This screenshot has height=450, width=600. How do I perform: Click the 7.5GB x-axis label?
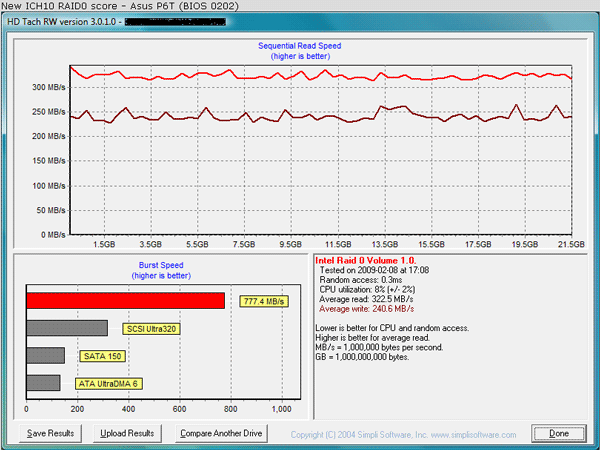244,244
